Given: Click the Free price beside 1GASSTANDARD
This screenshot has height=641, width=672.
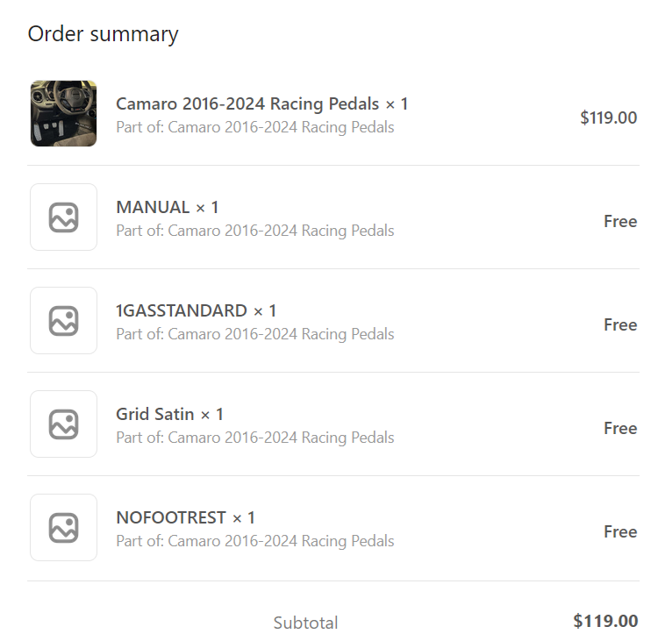Looking at the screenshot, I should tap(619, 324).
